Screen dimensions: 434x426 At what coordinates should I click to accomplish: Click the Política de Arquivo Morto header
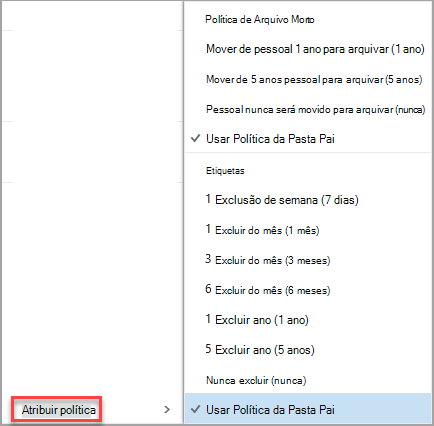click(x=260, y=19)
